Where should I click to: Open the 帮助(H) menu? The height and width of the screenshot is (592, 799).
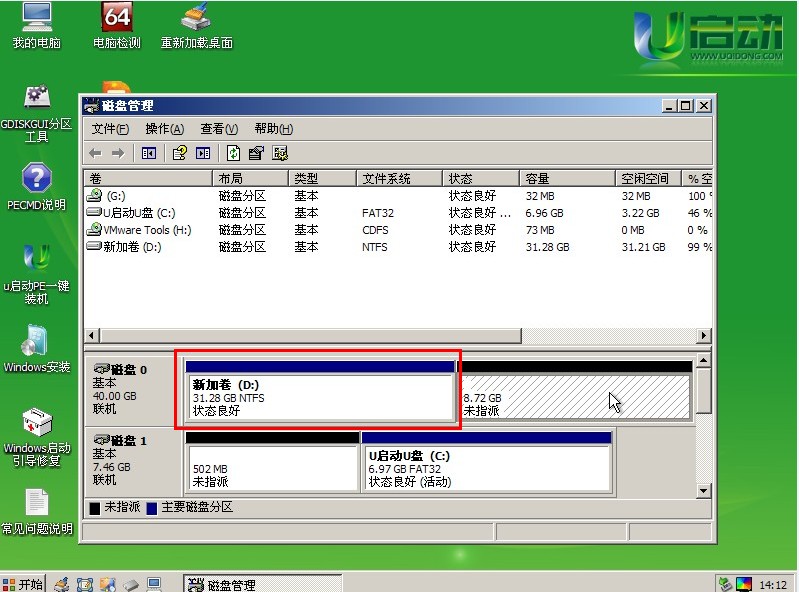tap(274, 129)
